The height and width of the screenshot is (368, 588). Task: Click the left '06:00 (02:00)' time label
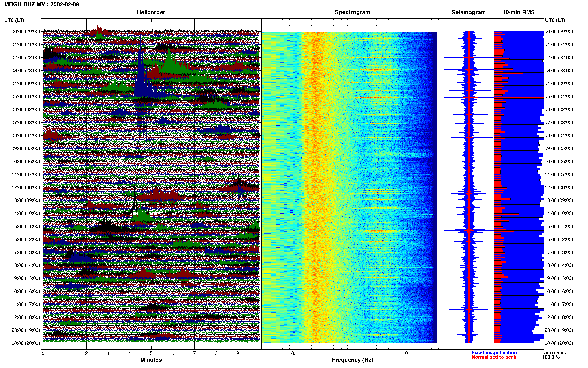26,109
